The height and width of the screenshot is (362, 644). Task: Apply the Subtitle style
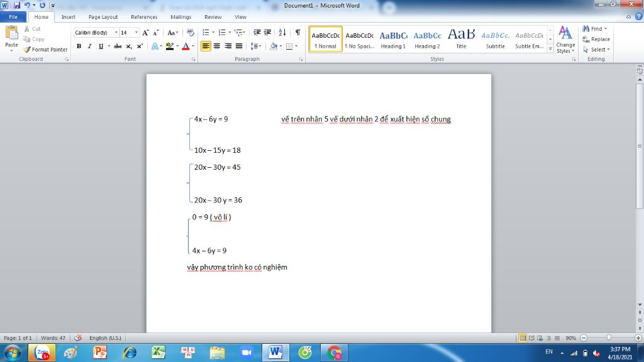496,40
